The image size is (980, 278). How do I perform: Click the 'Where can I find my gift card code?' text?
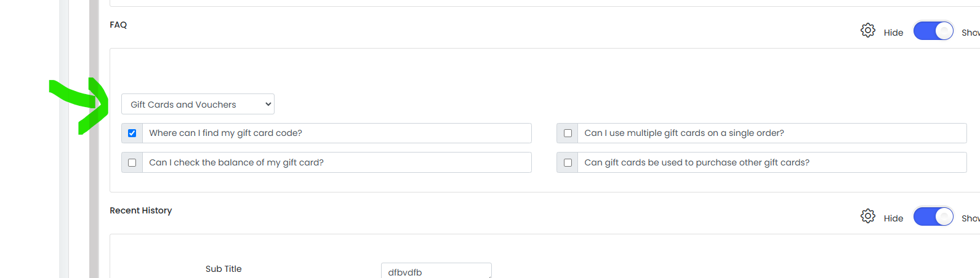(225, 133)
